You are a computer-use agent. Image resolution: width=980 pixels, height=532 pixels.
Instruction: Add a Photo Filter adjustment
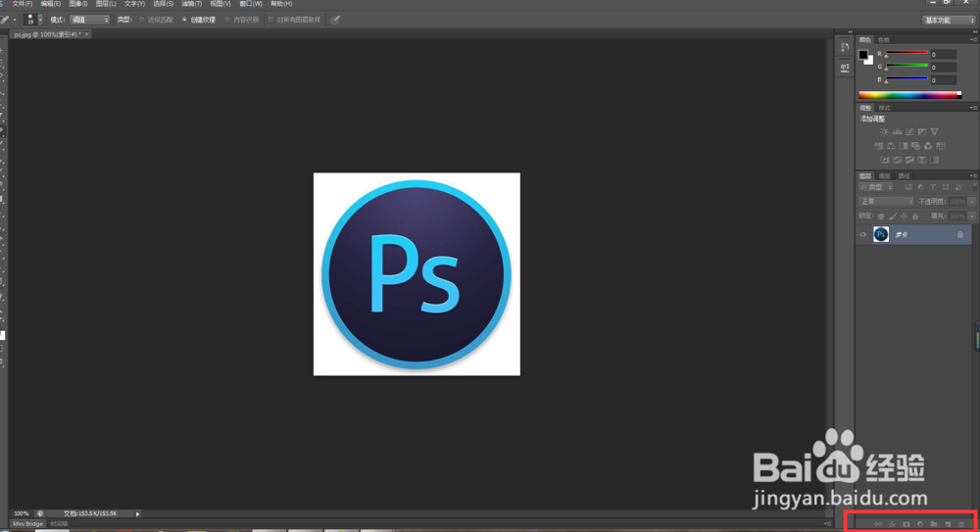coord(915,146)
